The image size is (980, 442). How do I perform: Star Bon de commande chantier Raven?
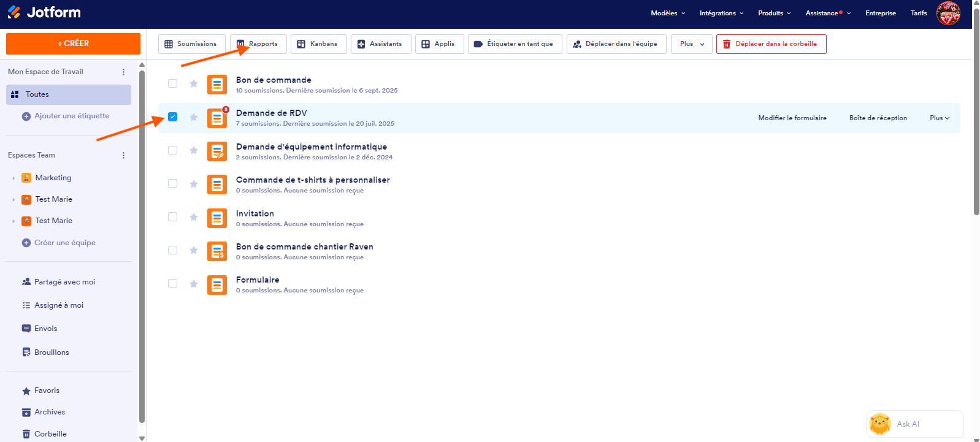tap(194, 250)
